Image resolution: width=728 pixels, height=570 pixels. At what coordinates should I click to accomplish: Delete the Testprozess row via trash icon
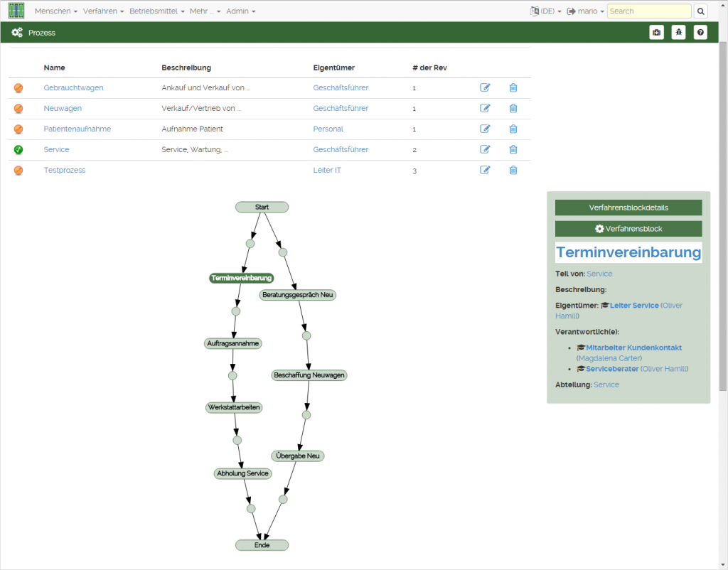pos(513,170)
